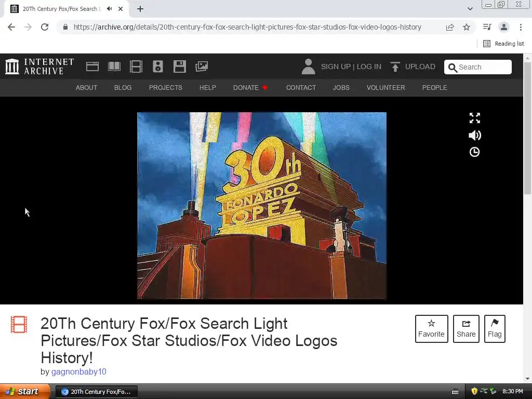Click the address bar URL
The height and width of the screenshot is (399, 532).
[247, 27]
